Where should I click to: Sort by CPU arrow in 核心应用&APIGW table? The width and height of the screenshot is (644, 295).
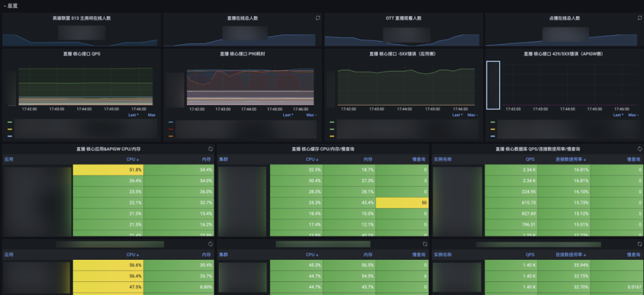pos(138,159)
